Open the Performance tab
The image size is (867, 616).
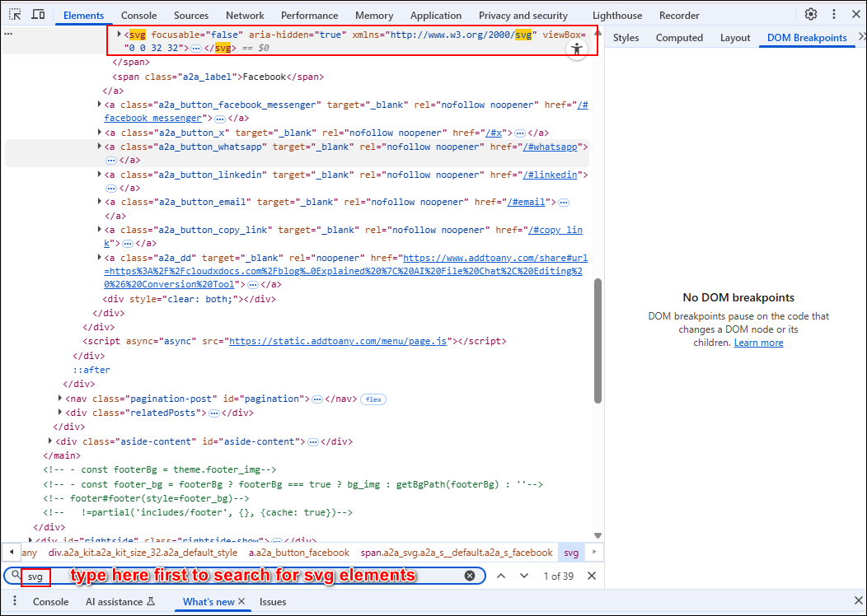coord(309,16)
